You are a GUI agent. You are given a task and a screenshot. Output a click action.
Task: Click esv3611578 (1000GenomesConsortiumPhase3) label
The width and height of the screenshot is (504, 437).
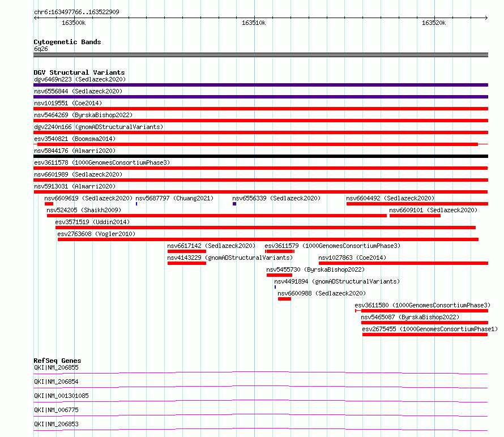point(102,162)
